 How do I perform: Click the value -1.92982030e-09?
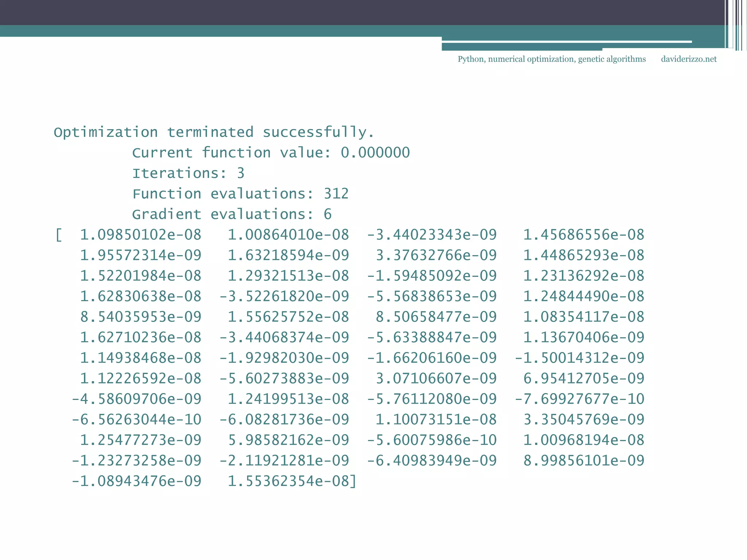284,358
